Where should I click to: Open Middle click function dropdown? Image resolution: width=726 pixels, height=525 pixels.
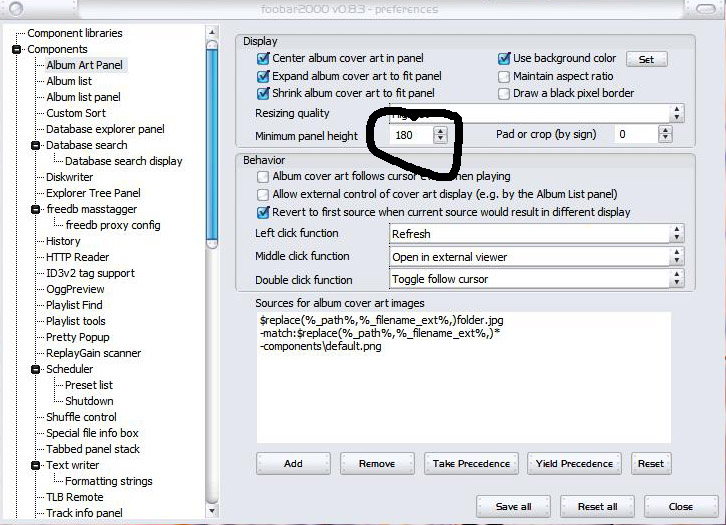coord(676,256)
